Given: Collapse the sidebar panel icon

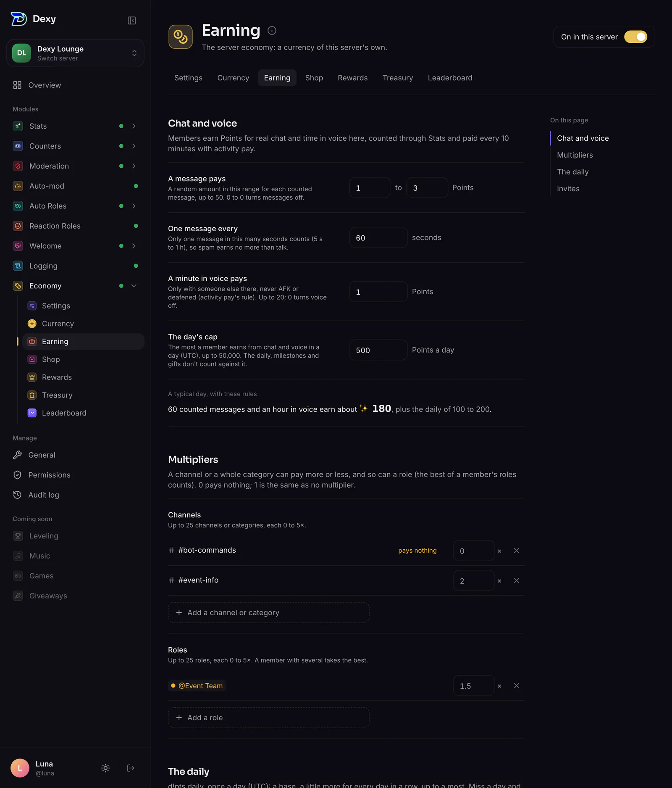Looking at the screenshot, I should [x=131, y=21].
